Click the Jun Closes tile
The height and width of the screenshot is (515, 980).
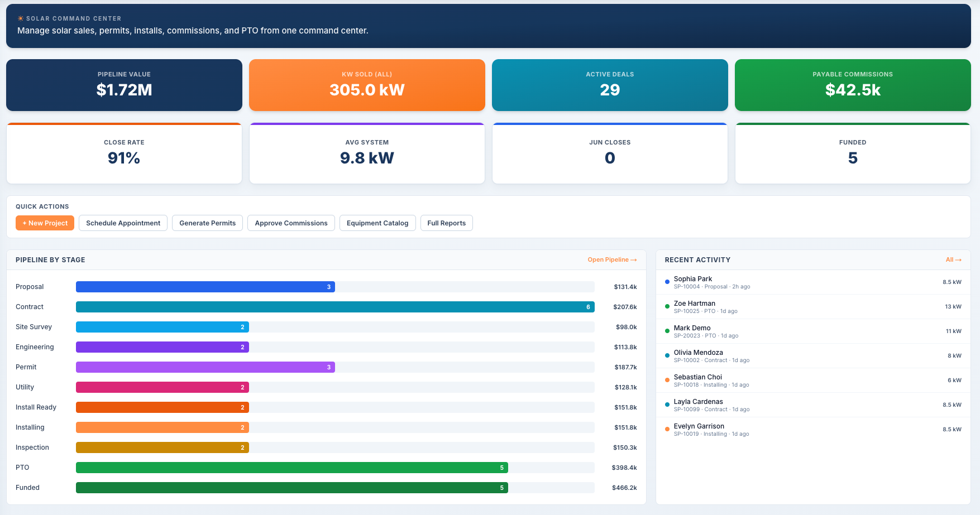pos(610,153)
